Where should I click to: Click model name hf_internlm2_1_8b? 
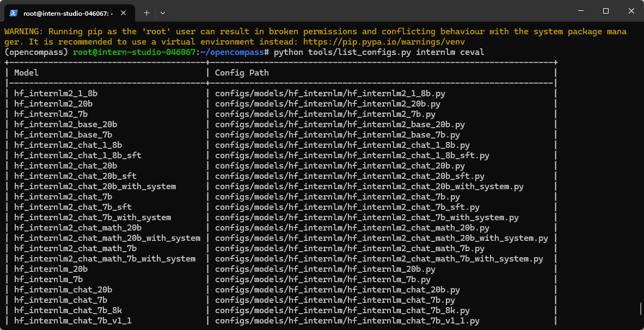pos(56,94)
